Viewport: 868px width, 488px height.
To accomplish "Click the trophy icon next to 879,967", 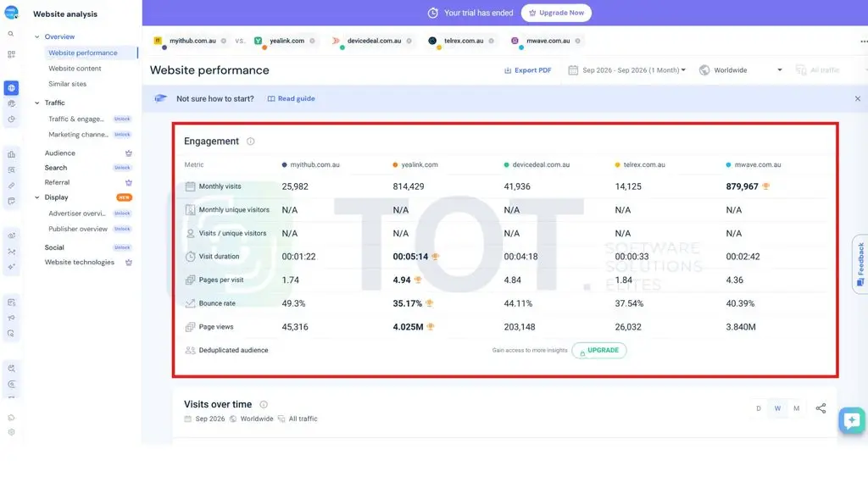I will pos(765,186).
